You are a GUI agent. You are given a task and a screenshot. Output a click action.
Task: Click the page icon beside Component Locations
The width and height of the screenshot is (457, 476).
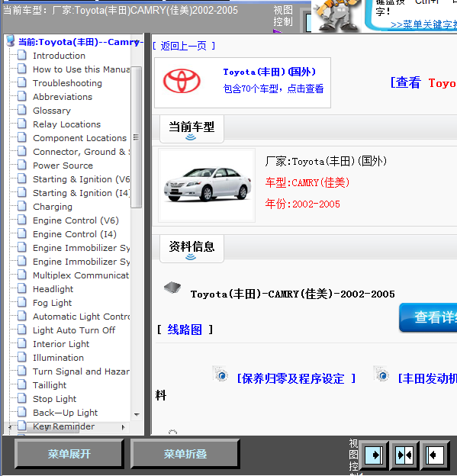(22, 138)
